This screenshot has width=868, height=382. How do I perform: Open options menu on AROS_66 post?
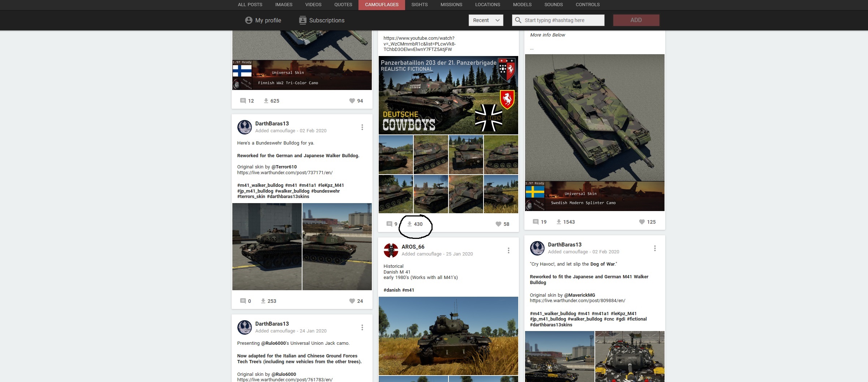(508, 250)
